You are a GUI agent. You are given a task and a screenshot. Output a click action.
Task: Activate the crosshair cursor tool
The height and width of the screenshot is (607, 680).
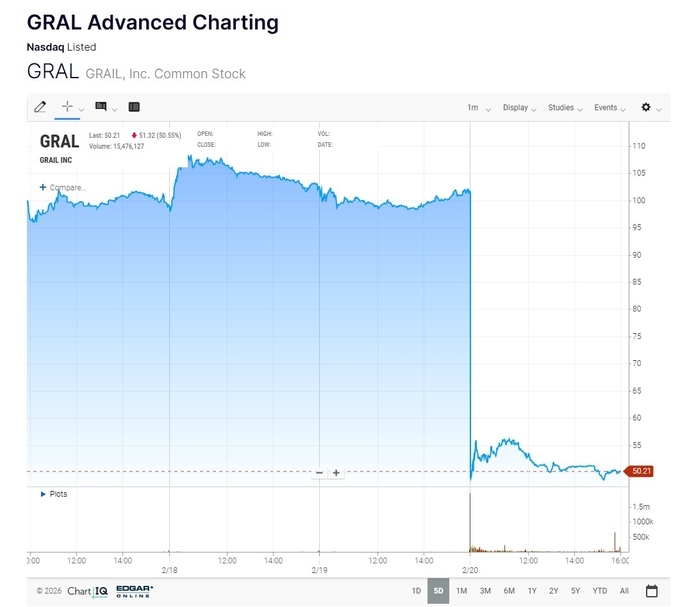(x=68, y=106)
